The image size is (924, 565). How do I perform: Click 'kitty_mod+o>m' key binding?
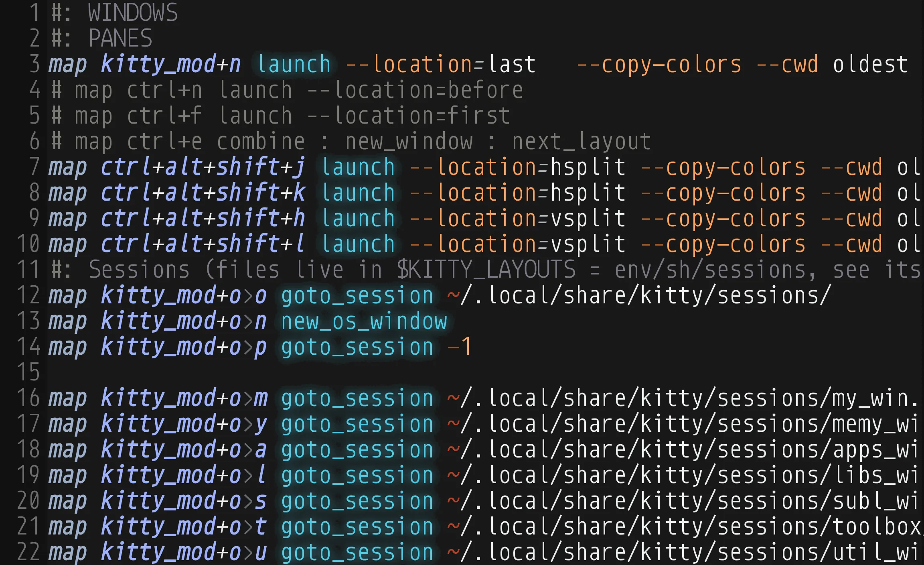[184, 398]
